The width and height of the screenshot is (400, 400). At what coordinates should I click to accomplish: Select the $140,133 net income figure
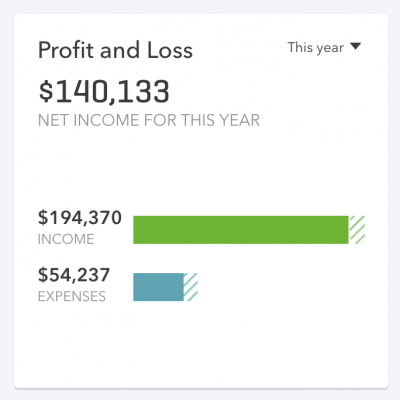104,91
